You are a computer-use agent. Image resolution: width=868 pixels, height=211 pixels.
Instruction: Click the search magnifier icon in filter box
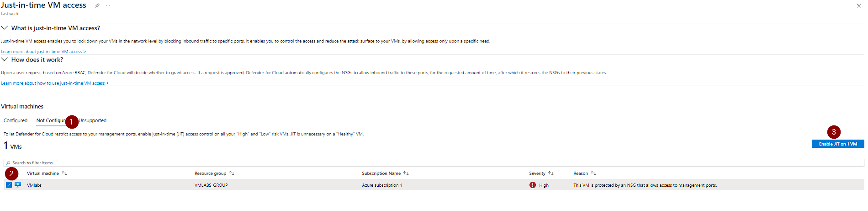8,163
